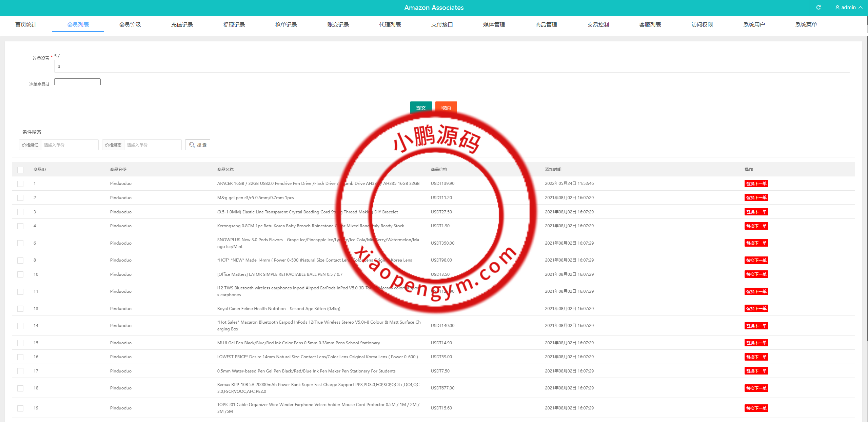The height and width of the screenshot is (422, 868).
Task: Click the Amazon Associates title
Action: tap(434, 7)
